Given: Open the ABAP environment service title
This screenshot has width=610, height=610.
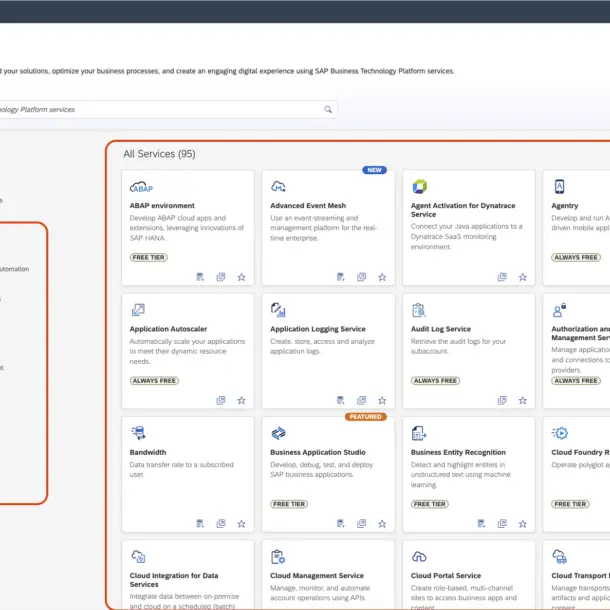Looking at the screenshot, I should click(x=162, y=205).
